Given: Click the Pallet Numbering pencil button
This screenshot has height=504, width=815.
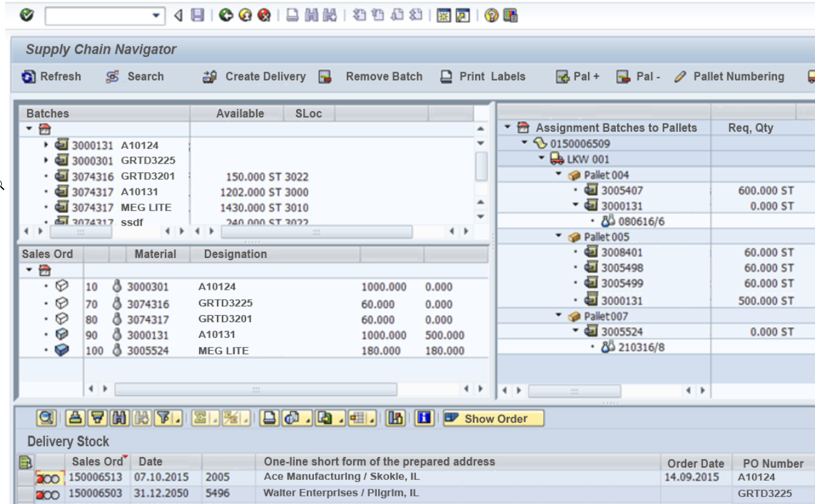Looking at the screenshot, I should coord(729,77).
